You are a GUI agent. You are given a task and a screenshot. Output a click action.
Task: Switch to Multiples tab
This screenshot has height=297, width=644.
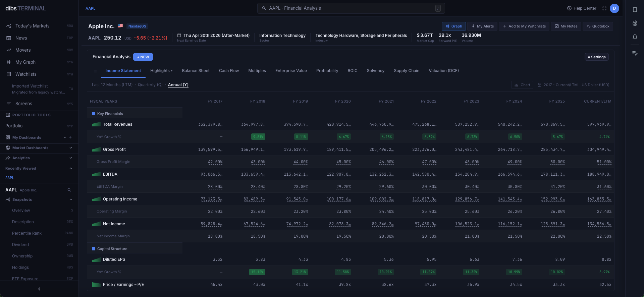[257, 71]
